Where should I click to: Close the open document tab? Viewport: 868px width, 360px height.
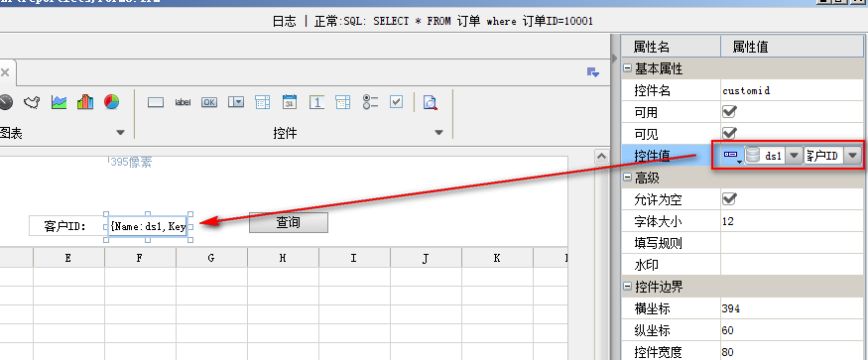click(x=4, y=72)
